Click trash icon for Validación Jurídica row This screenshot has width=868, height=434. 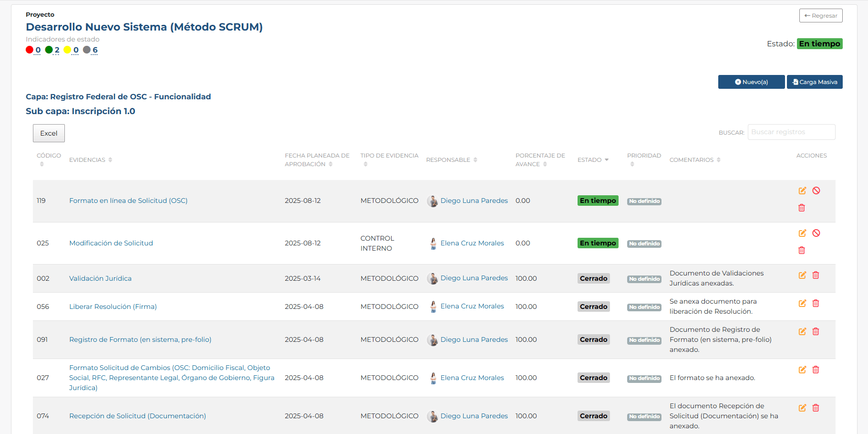tap(816, 275)
